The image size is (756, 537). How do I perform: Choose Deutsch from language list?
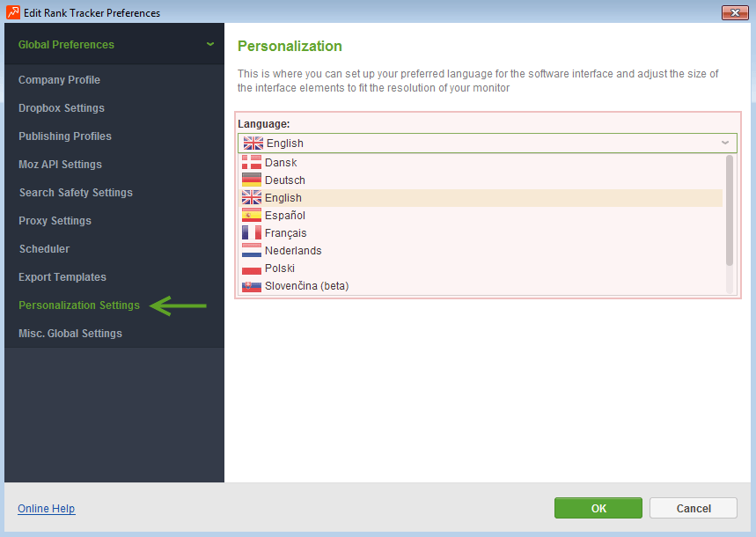(x=481, y=180)
